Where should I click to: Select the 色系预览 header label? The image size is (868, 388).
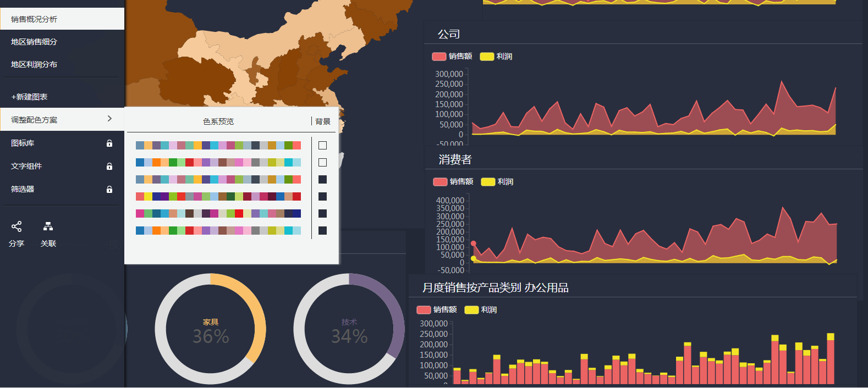pos(218,121)
